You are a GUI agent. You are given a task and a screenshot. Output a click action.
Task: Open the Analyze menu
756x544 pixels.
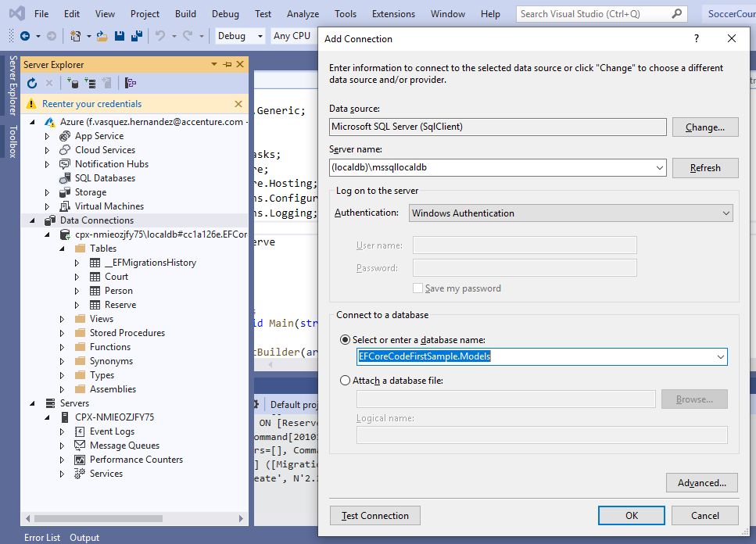[x=303, y=14]
